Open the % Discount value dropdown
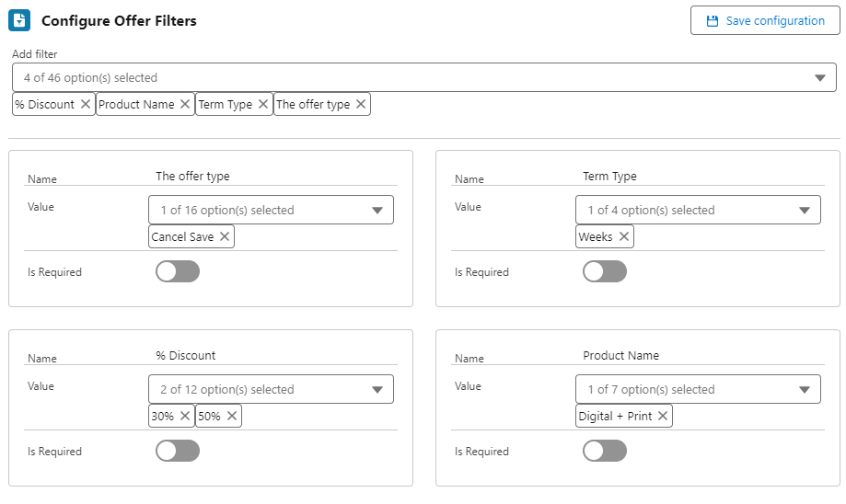Screen dimensions: 846x504 271,389
